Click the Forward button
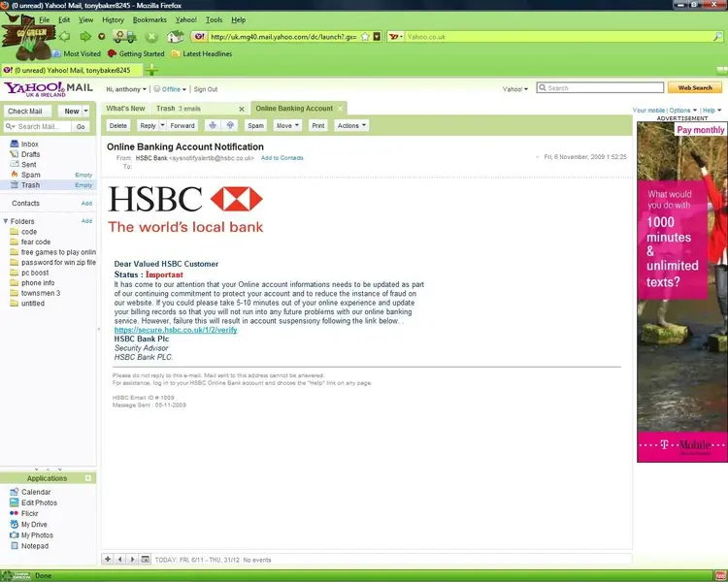 182,125
